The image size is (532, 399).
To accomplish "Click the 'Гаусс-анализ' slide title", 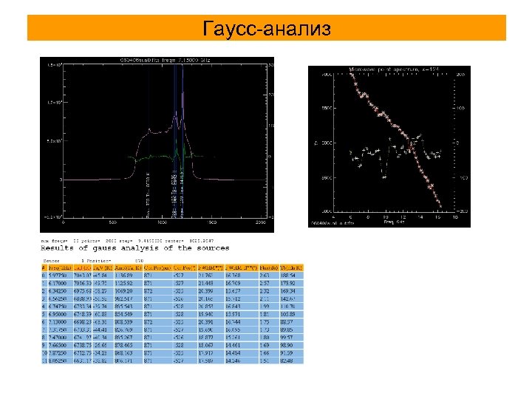I will [267, 28].
